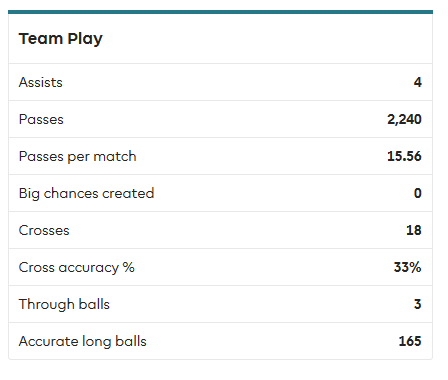
Task: Click the Team Play heading
Action: (61, 39)
